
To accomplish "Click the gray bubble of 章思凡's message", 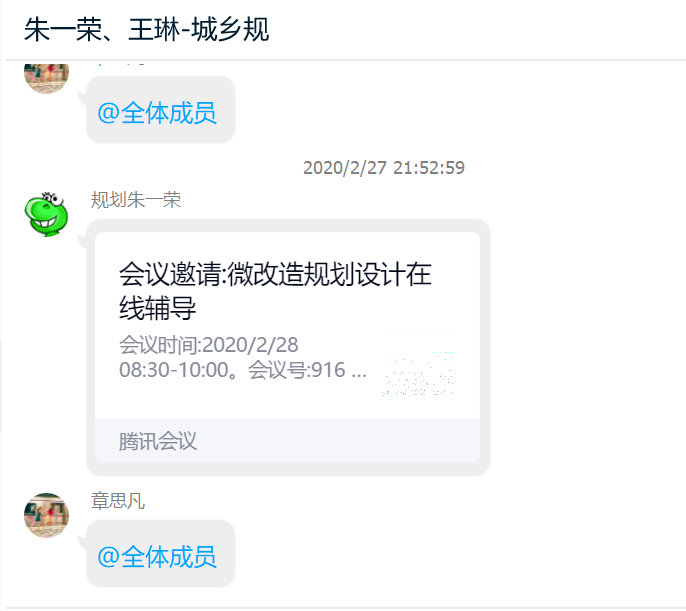I will [161, 553].
